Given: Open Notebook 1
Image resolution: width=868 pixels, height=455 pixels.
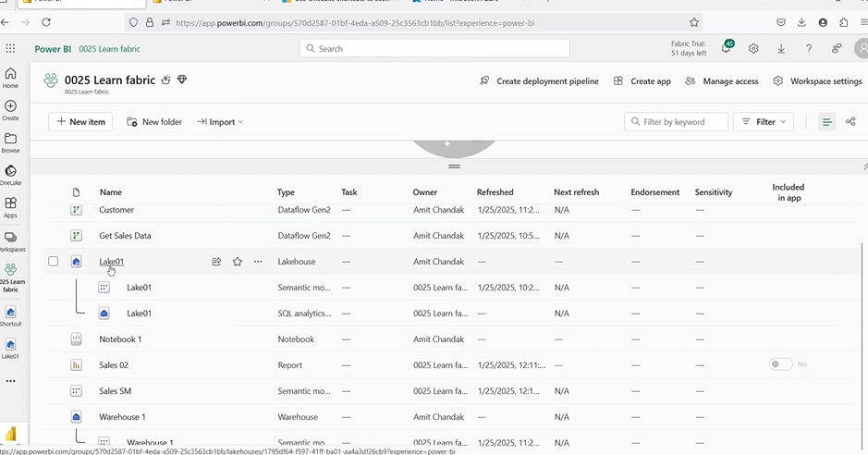Looking at the screenshot, I should pyautogui.click(x=120, y=338).
